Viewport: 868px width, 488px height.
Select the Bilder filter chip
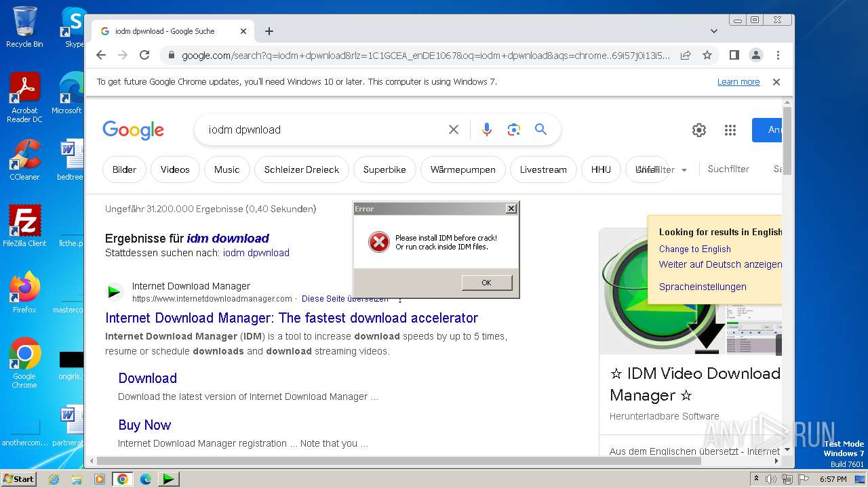(124, 169)
